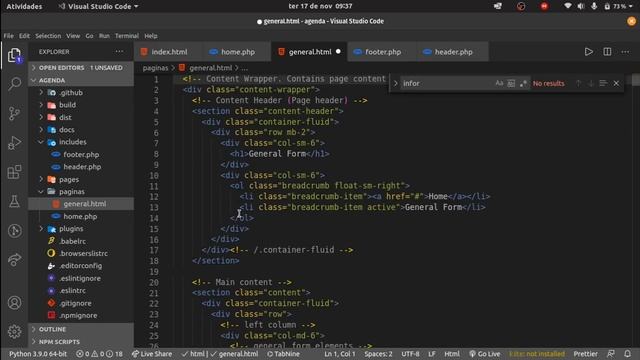
Task: Open the Explorer view in activity bar
Action: [14, 55]
